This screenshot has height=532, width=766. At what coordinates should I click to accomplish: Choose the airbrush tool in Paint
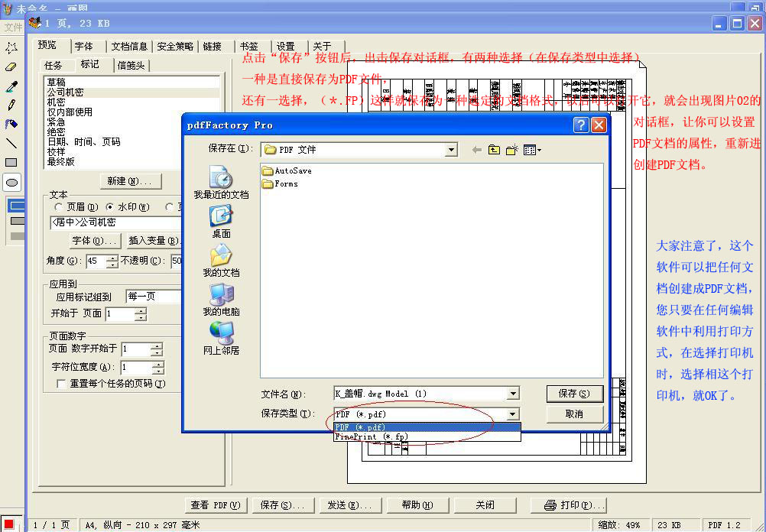pyautogui.click(x=11, y=124)
